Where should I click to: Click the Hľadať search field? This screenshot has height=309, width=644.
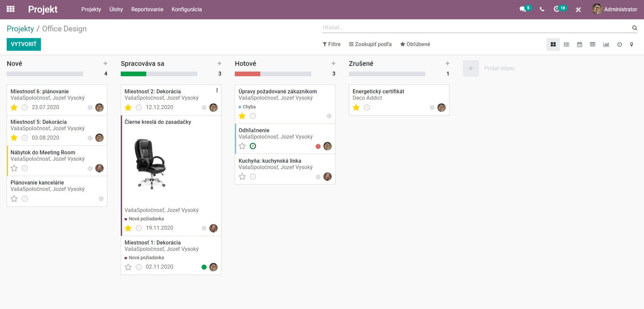click(x=476, y=27)
